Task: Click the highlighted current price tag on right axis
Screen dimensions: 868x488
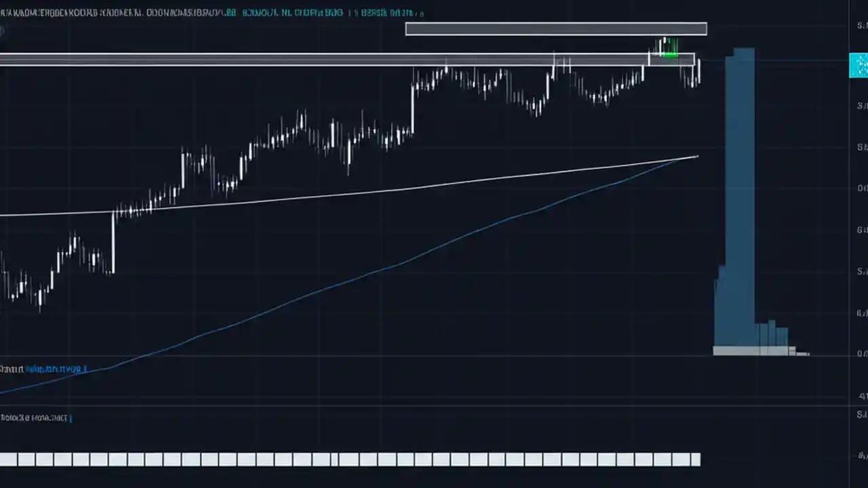Action: [x=859, y=64]
